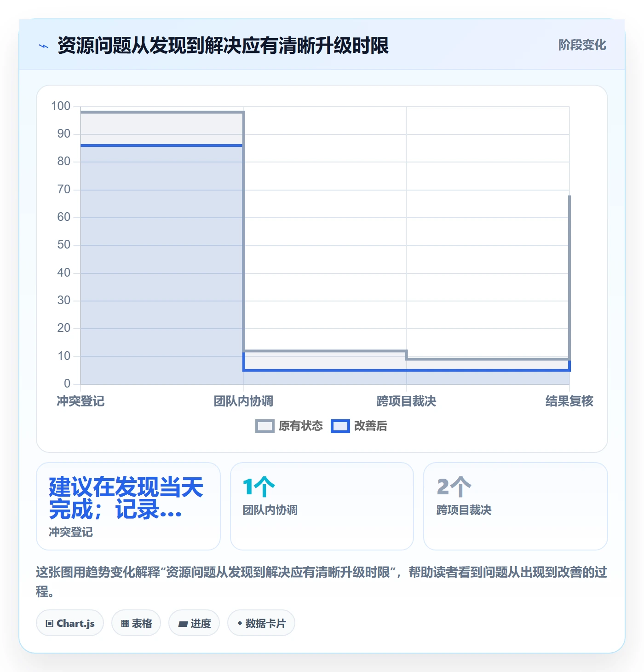The image size is (644, 672).
Task: Open the 冲突登记 data card
Action: pyautogui.click(x=128, y=506)
